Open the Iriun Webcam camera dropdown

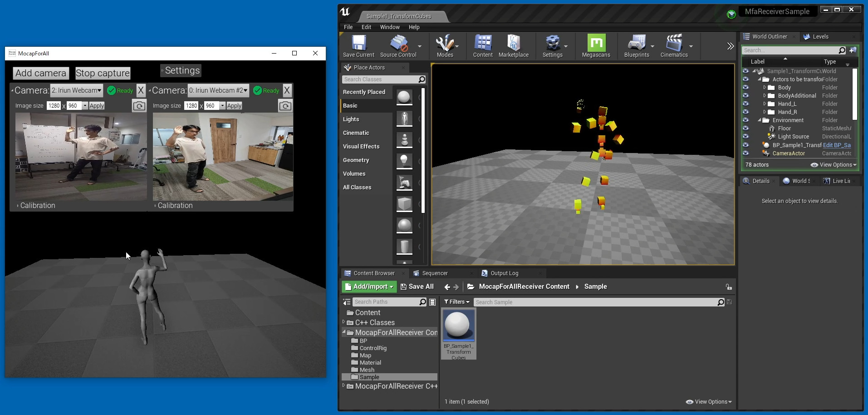tap(76, 90)
